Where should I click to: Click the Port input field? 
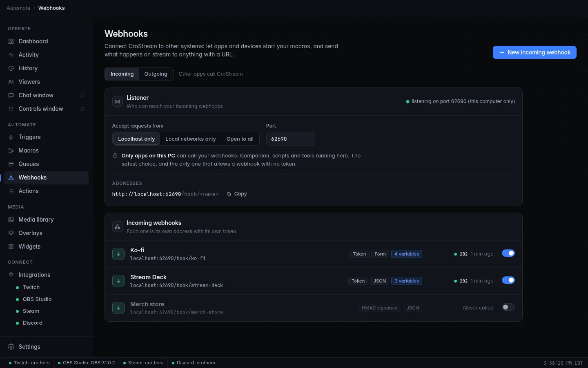[x=290, y=139]
